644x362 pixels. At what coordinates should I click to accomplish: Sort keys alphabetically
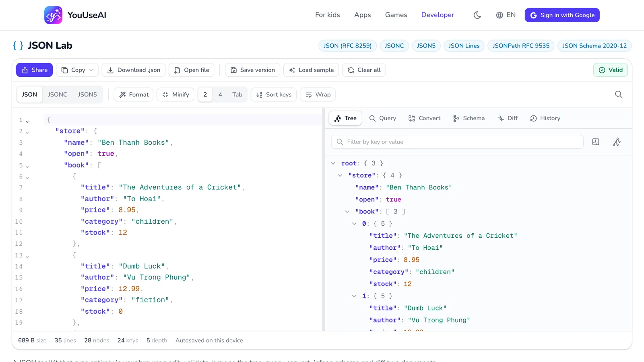pyautogui.click(x=274, y=95)
